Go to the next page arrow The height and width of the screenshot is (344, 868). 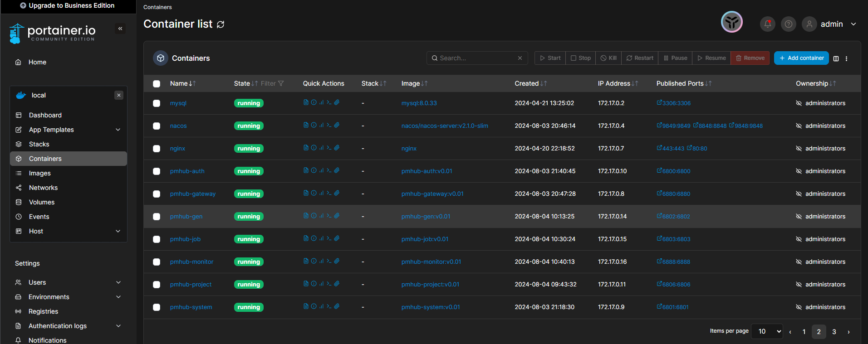click(x=848, y=332)
